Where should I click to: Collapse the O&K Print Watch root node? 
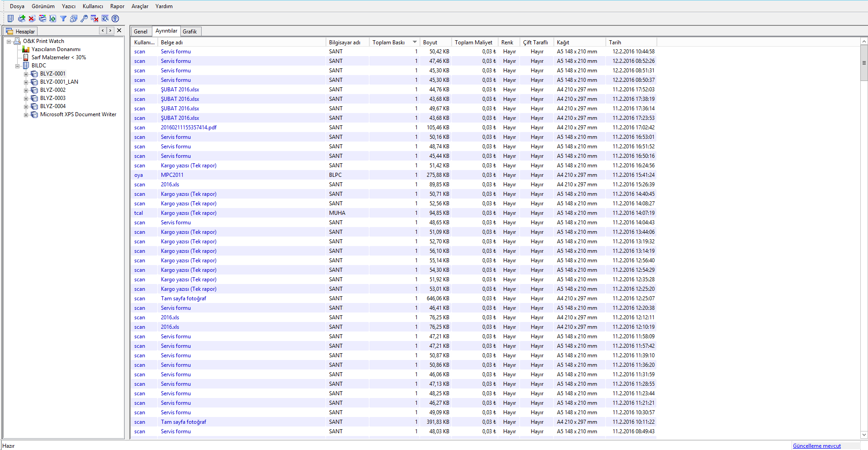[x=9, y=42]
